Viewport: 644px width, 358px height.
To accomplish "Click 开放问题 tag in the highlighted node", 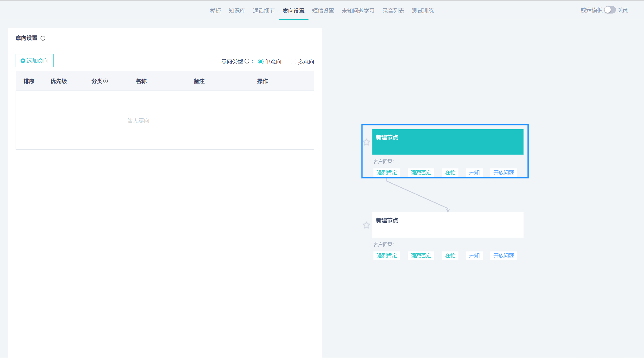I will click(x=504, y=172).
